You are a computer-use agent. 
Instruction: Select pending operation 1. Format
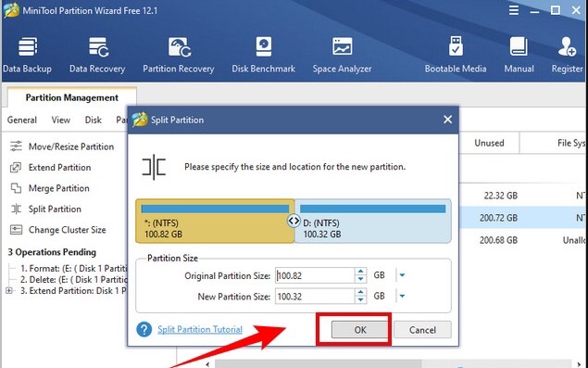pyautogui.click(x=74, y=269)
